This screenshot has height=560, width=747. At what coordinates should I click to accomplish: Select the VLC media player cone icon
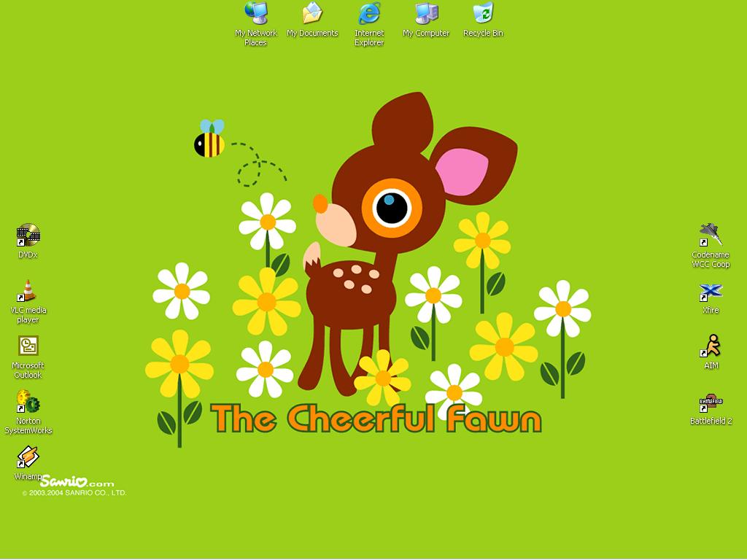pyautogui.click(x=28, y=290)
